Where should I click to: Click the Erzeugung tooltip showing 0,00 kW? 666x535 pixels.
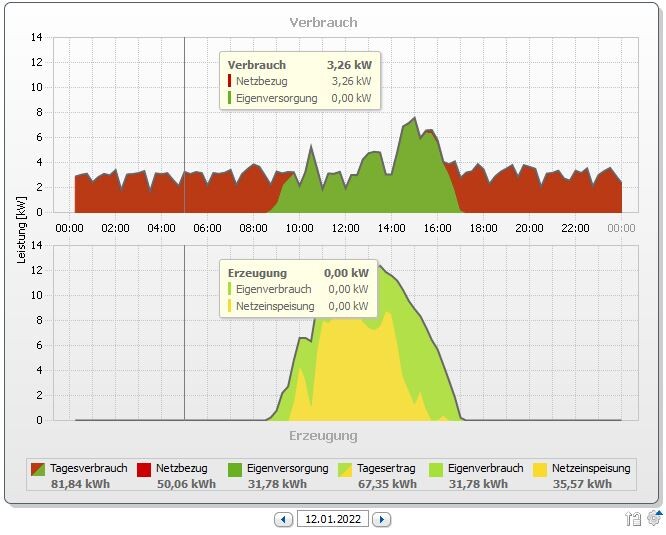[x=298, y=289]
